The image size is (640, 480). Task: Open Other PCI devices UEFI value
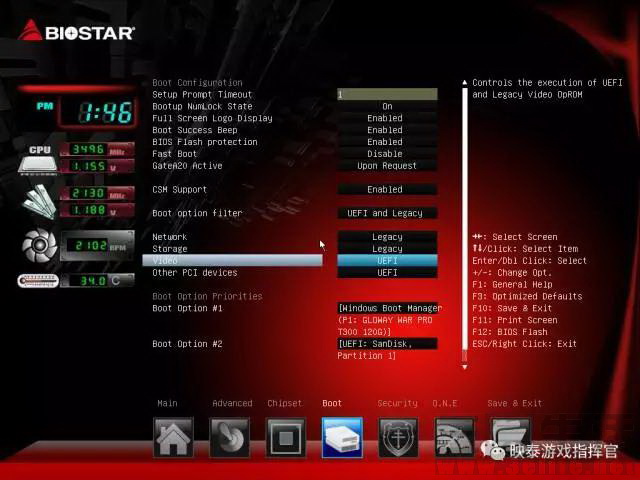point(387,272)
